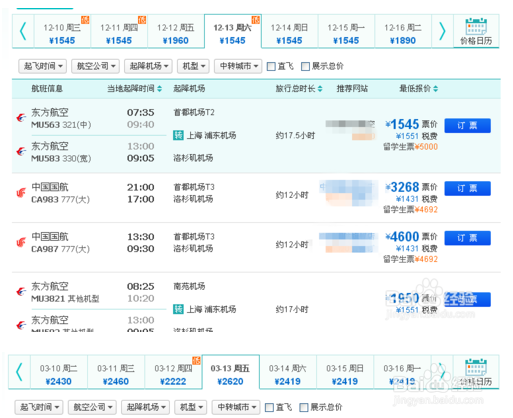Viewport: 513px width, 418px height.
Task: Select the 03-12 周四 ¥2222 tab
Action: (x=173, y=372)
